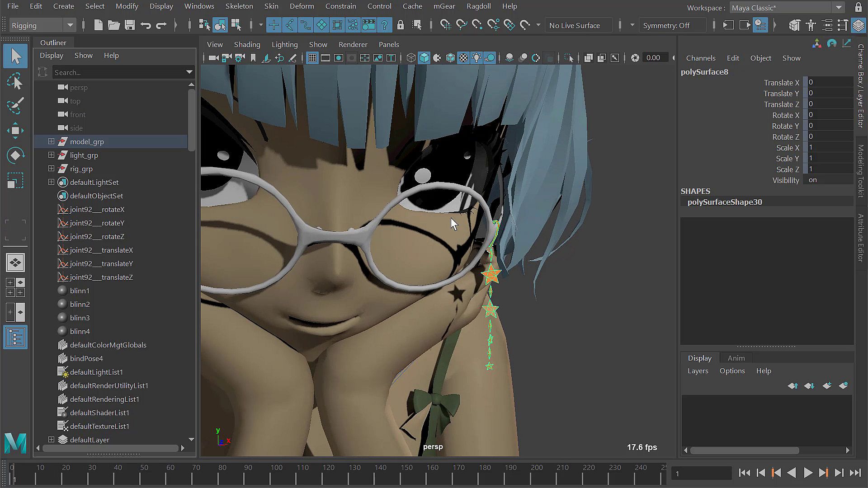Activate the Lasso select tool
The height and width of the screenshot is (488, 868).
click(x=15, y=81)
